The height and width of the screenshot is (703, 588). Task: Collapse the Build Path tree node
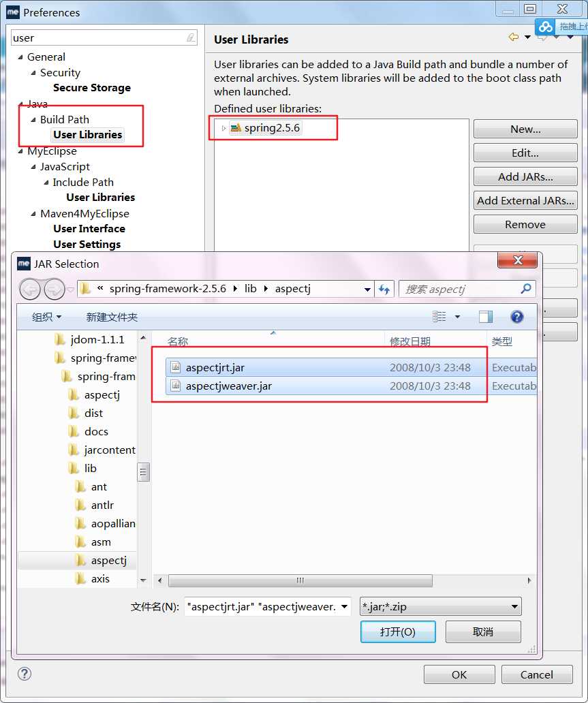pos(33,120)
